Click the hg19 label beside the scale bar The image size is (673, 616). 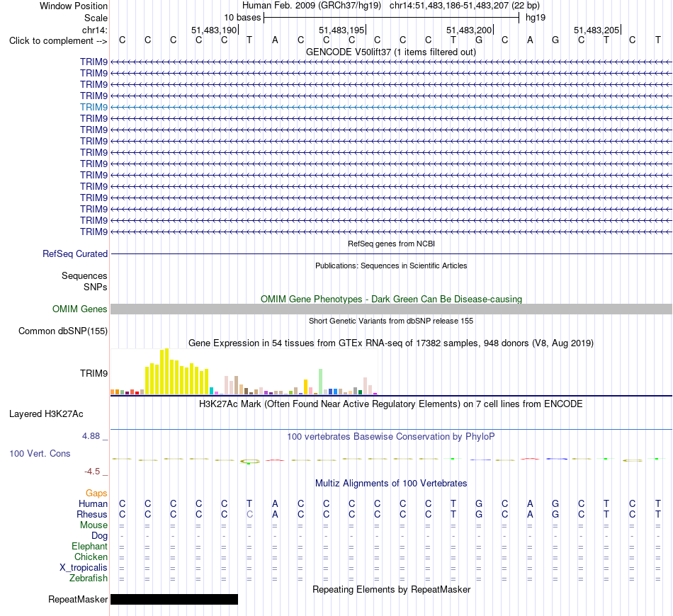point(536,18)
